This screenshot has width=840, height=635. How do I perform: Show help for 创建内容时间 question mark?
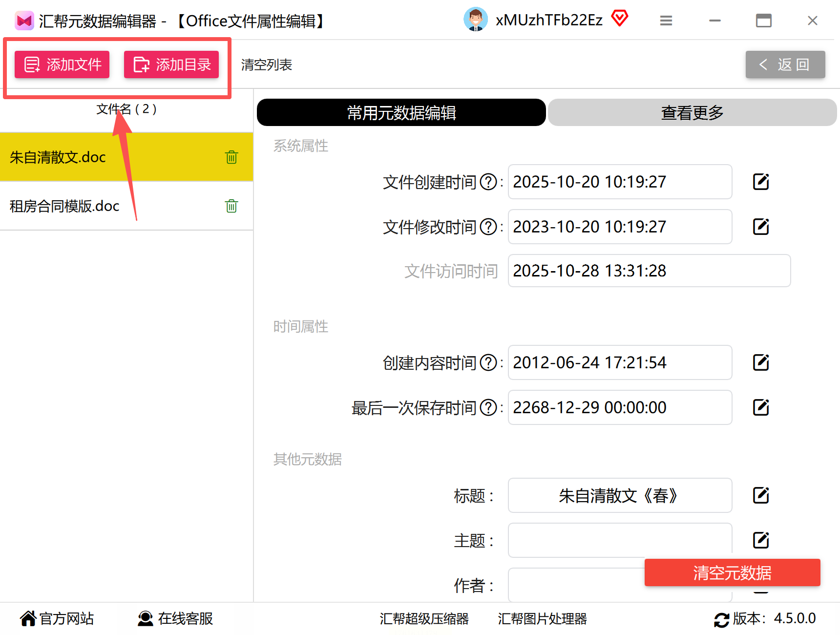[488, 363]
